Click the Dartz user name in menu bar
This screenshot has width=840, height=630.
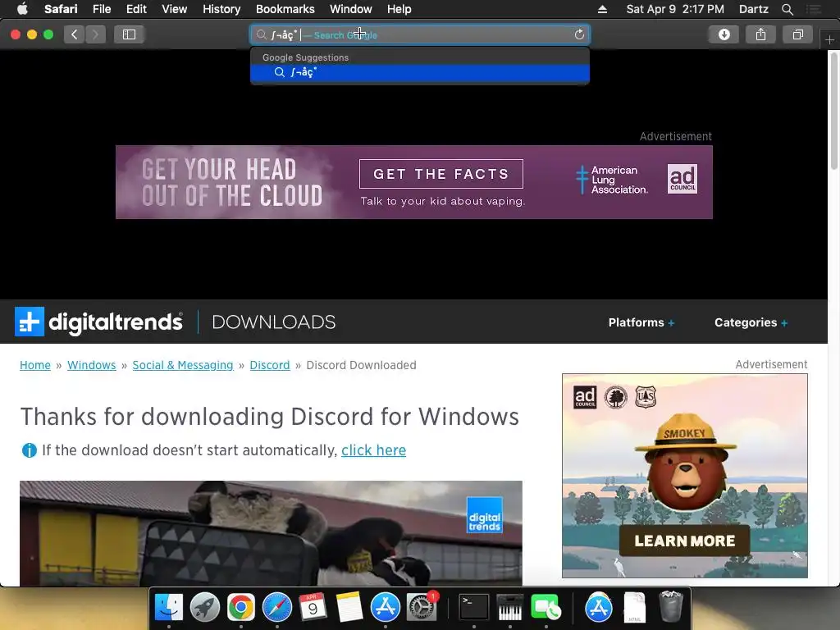pos(754,9)
